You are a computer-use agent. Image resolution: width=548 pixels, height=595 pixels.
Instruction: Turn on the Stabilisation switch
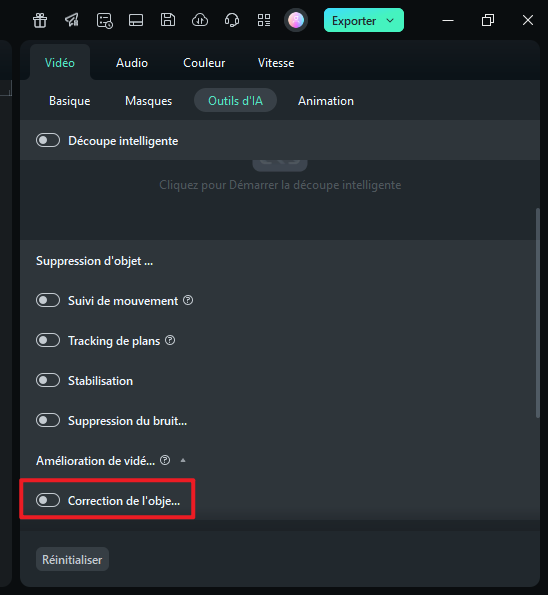48,380
